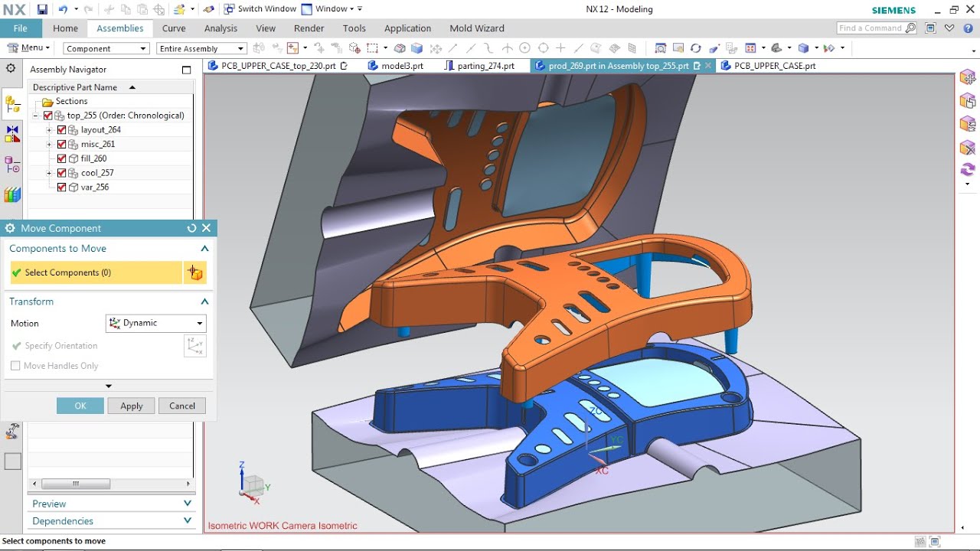Screen dimensions: 980x551
Task: Uncheck the fill_260 component checkbox
Action: pos(60,158)
